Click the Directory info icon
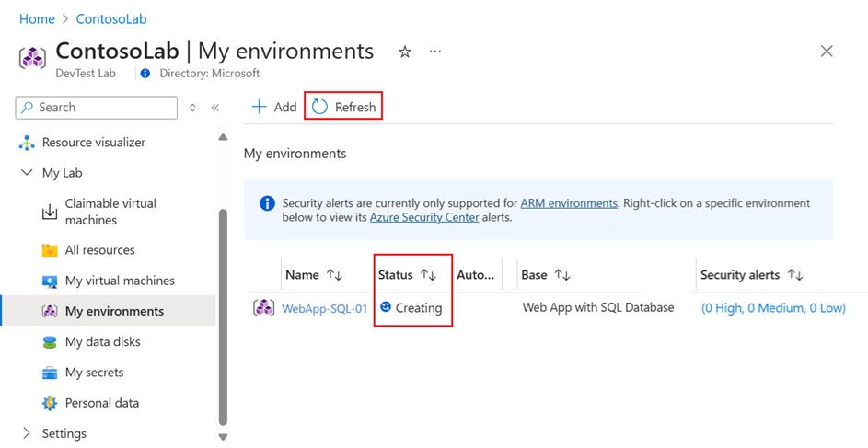Image resolution: width=868 pixels, height=448 pixels. click(145, 73)
